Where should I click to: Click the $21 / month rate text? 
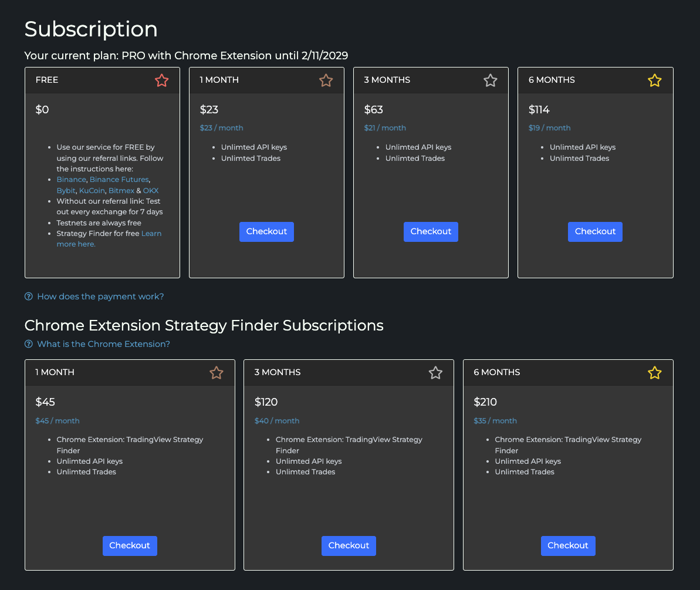coord(385,128)
